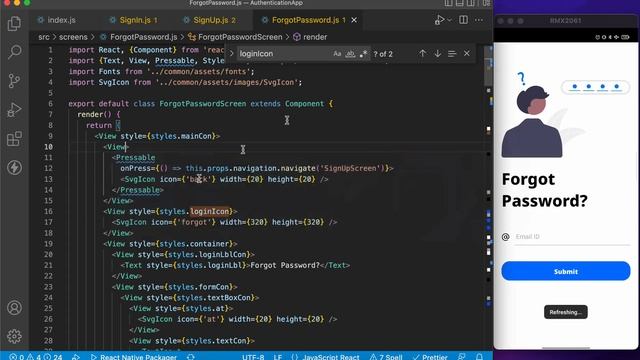Click the 7 Spell status item
The width and height of the screenshot is (640, 360).
386,357
